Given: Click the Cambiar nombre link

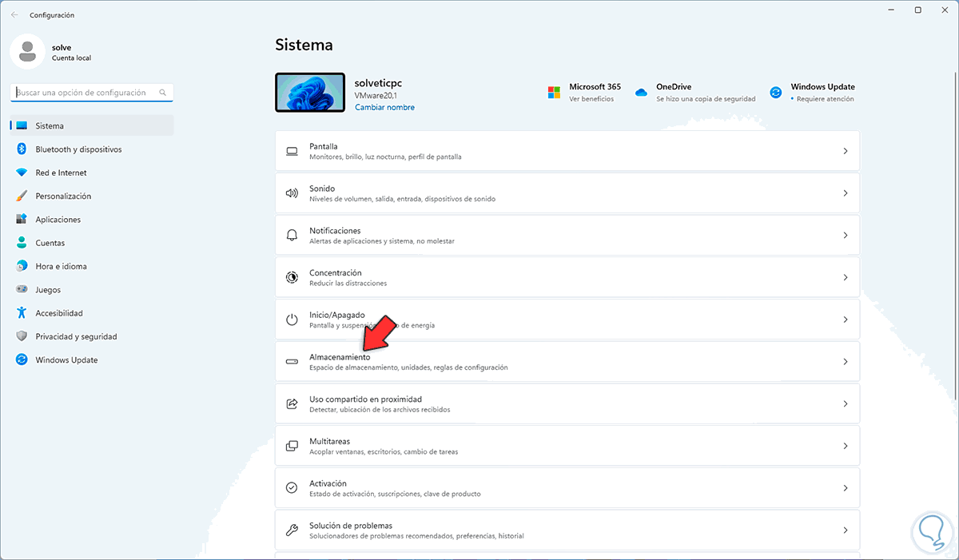Looking at the screenshot, I should [x=384, y=107].
